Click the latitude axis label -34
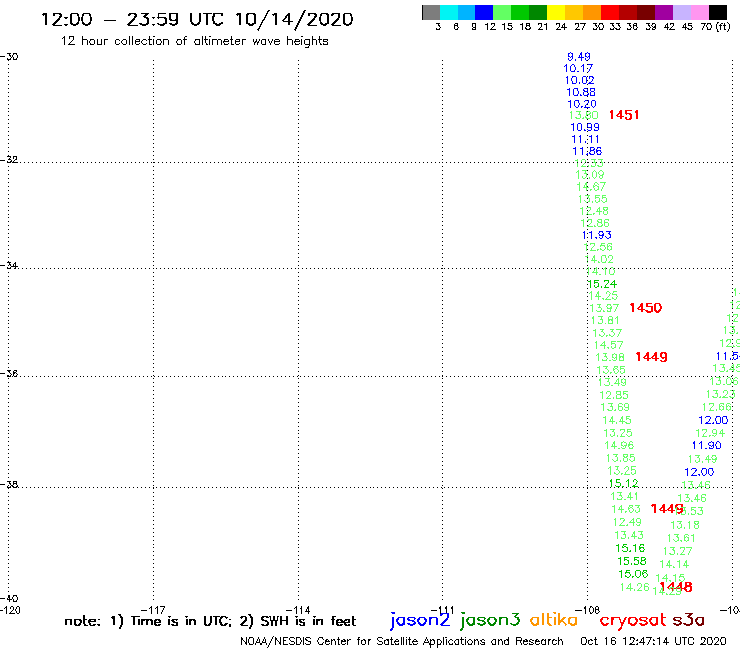Viewport: 740px width, 650px height. click(9, 265)
